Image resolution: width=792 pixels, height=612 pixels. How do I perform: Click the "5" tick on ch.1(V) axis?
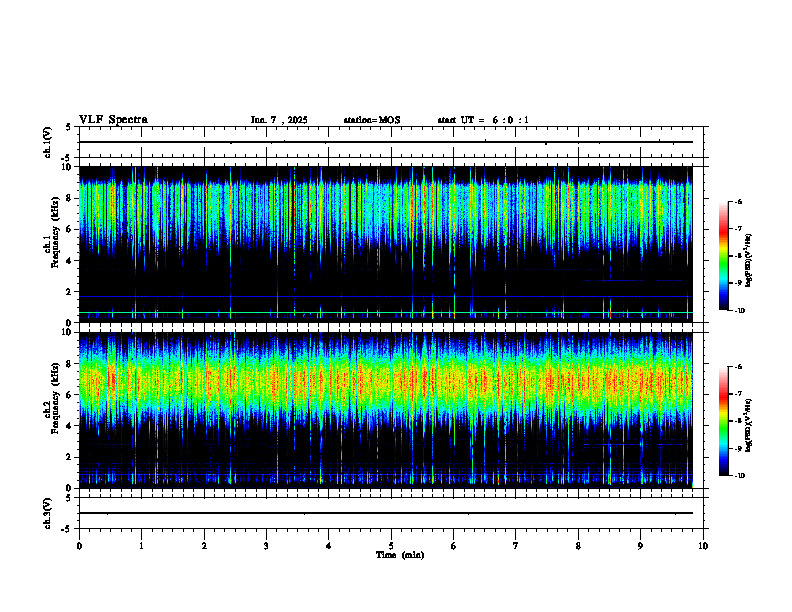pyautogui.click(x=70, y=127)
